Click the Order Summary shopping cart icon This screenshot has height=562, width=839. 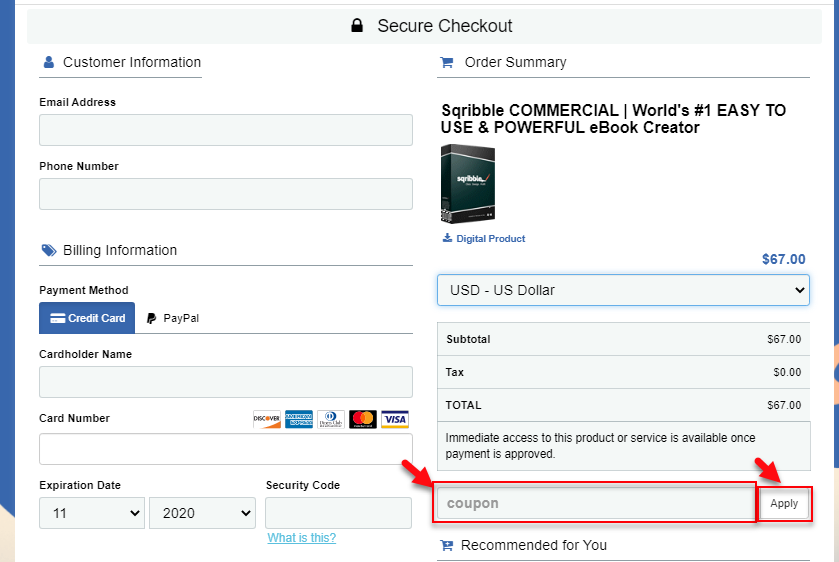[x=447, y=63]
